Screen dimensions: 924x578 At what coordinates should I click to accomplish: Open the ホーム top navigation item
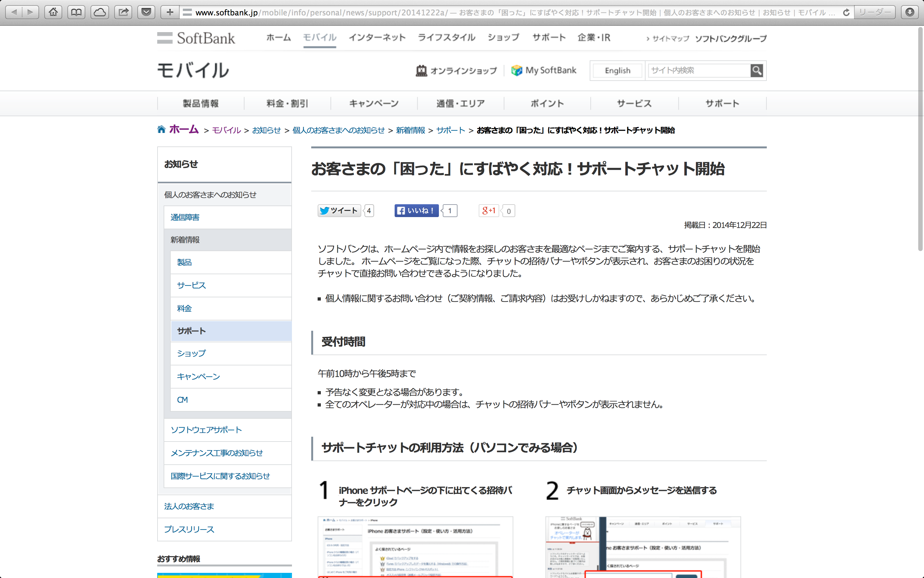click(x=278, y=38)
